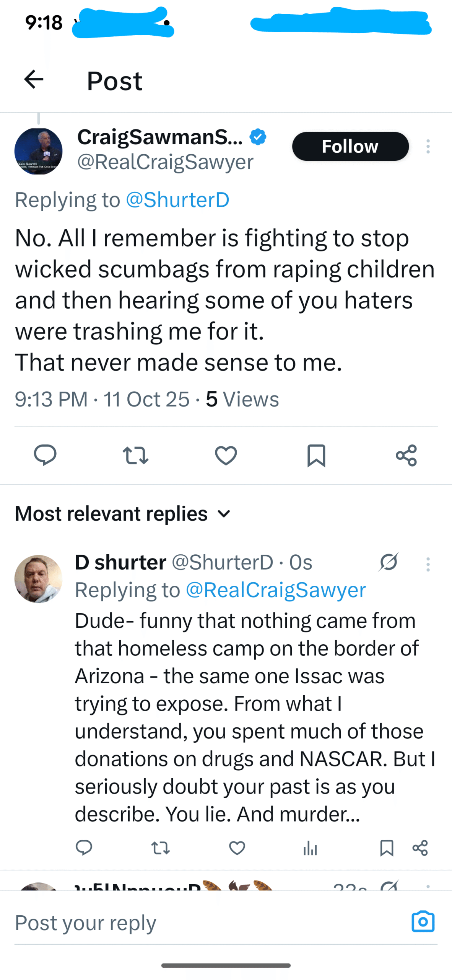Tap camera icon in reply bar
The image size is (452, 980).
coord(423,921)
